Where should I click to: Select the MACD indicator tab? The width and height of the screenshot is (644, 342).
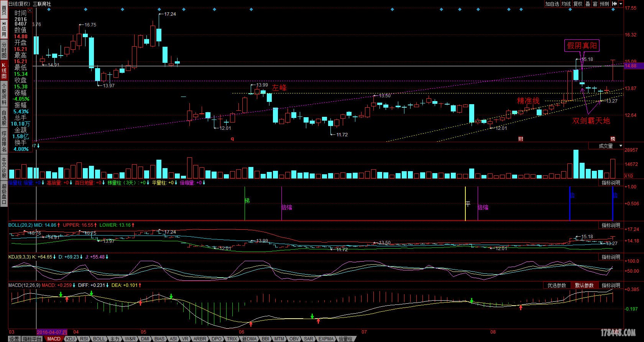[x=54, y=339]
